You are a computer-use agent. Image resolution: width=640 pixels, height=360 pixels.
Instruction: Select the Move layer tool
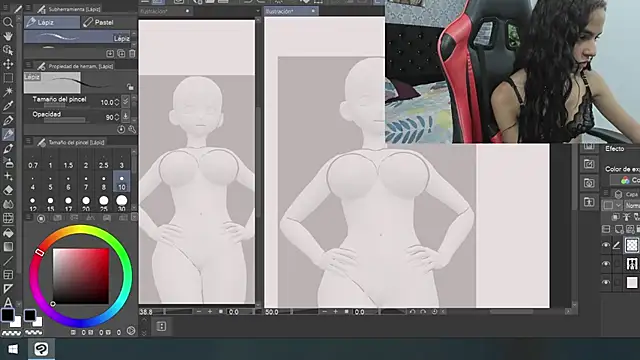pyautogui.click(x=8, y=64)
